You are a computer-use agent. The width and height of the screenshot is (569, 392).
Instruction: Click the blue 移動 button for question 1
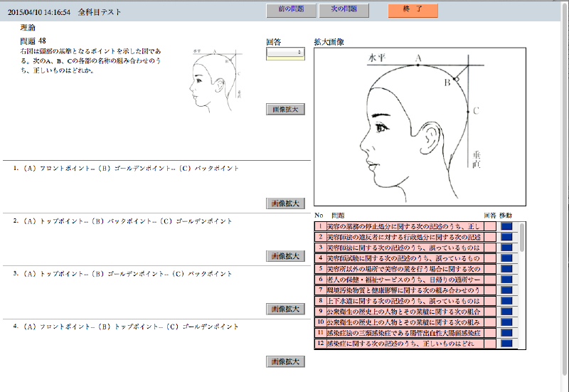(x=506, y=226)
